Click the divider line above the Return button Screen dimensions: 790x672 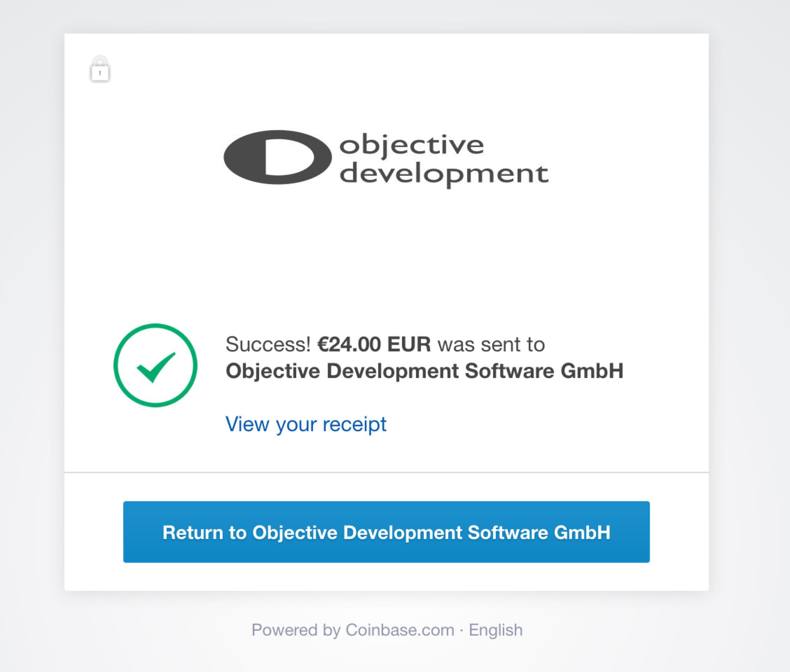(386, 472)
